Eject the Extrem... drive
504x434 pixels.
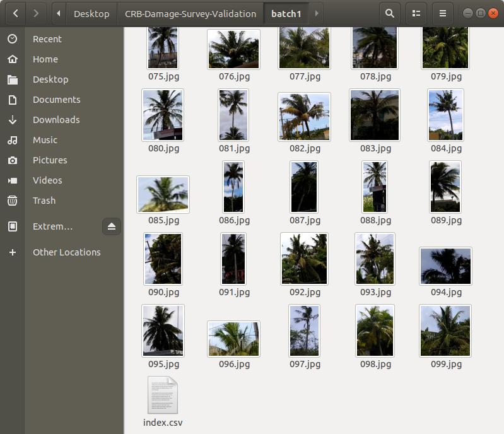click(x=112, y=226)
